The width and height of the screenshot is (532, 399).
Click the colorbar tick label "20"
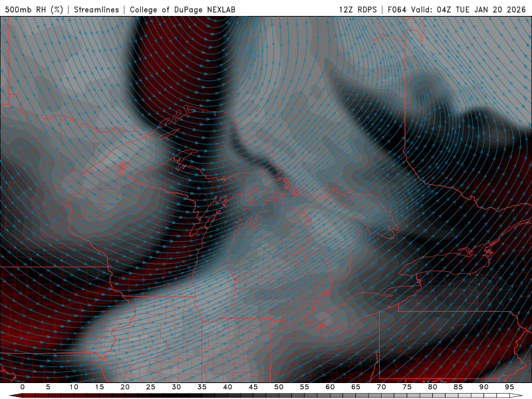tap(125, 387)
